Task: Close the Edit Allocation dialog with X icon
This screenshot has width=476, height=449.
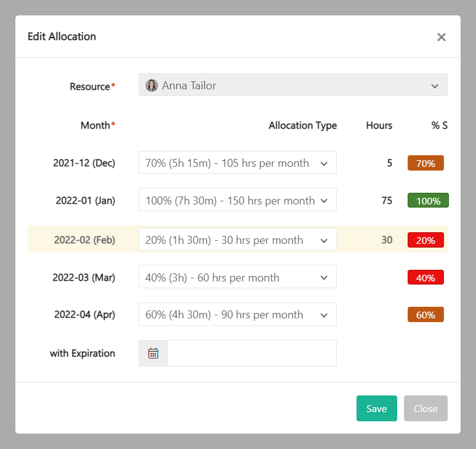Action: [441, 37]
